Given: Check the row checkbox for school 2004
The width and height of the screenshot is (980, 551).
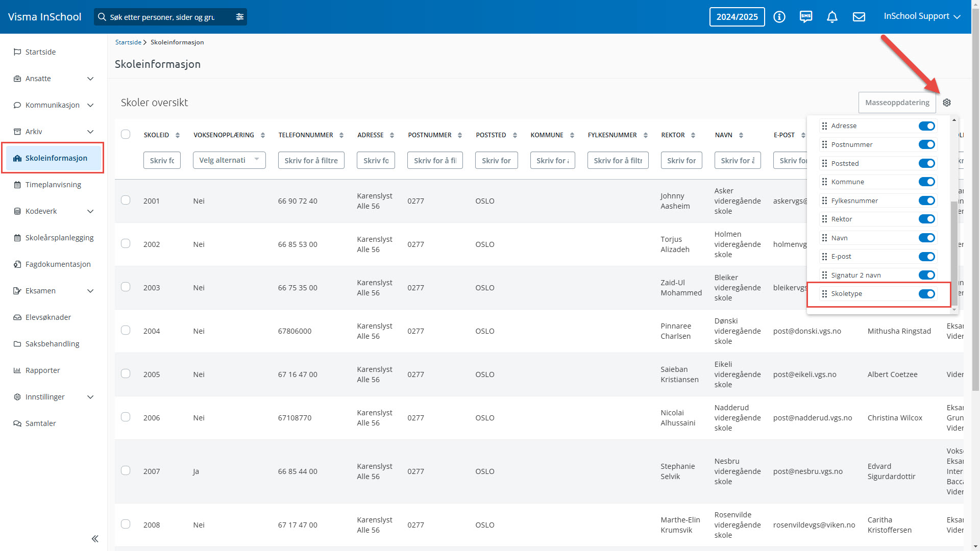Looking at the screenshot, I should pyautogui.click(x=126, y=331).
